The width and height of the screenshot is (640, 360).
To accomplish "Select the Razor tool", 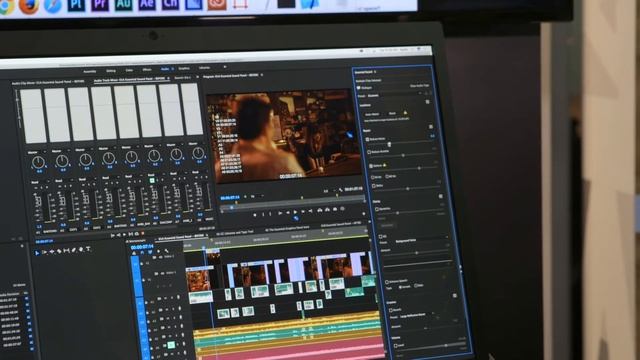I will click(59, 251).
